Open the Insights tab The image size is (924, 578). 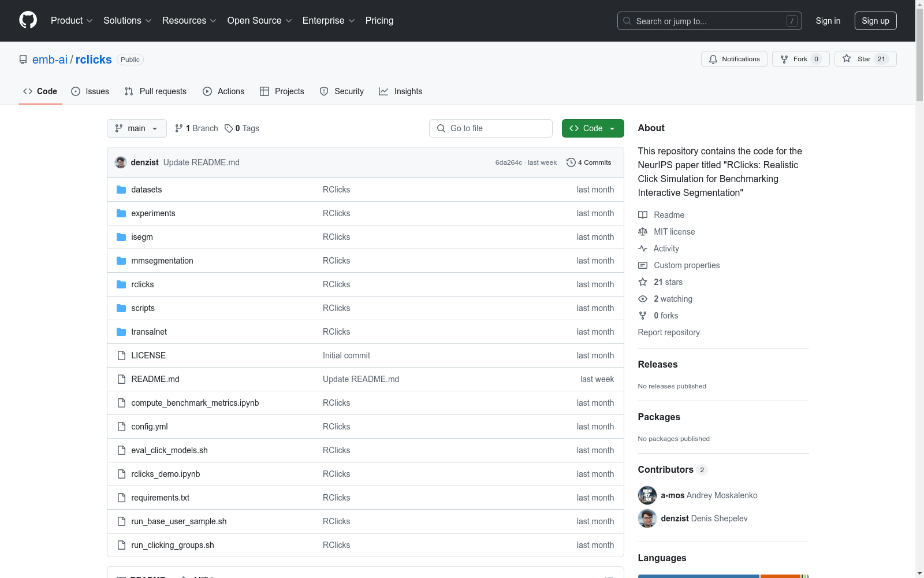[400, 91]
